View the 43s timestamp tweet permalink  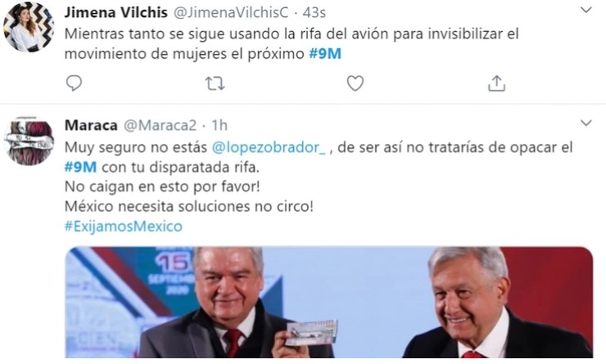(x=314, y=12)
